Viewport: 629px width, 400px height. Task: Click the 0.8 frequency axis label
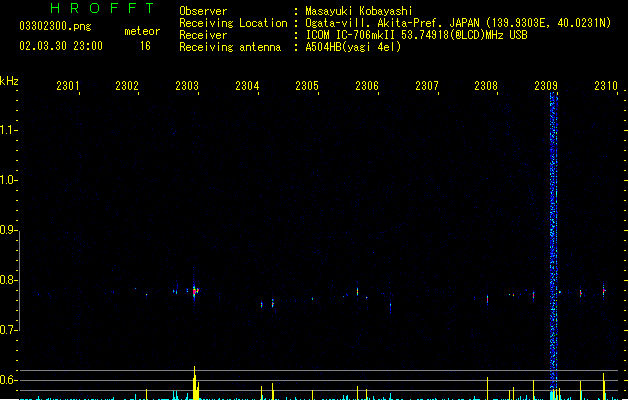coord(8,280)
